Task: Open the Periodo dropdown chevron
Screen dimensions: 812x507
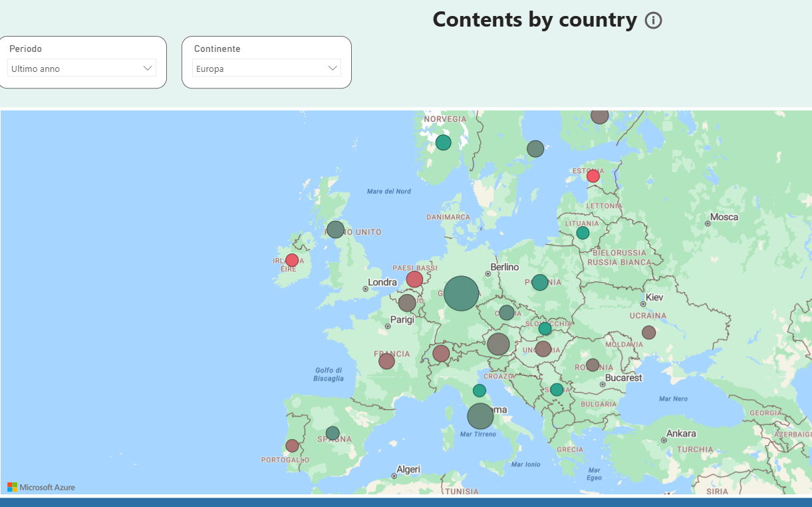Action: click(148, 68)
